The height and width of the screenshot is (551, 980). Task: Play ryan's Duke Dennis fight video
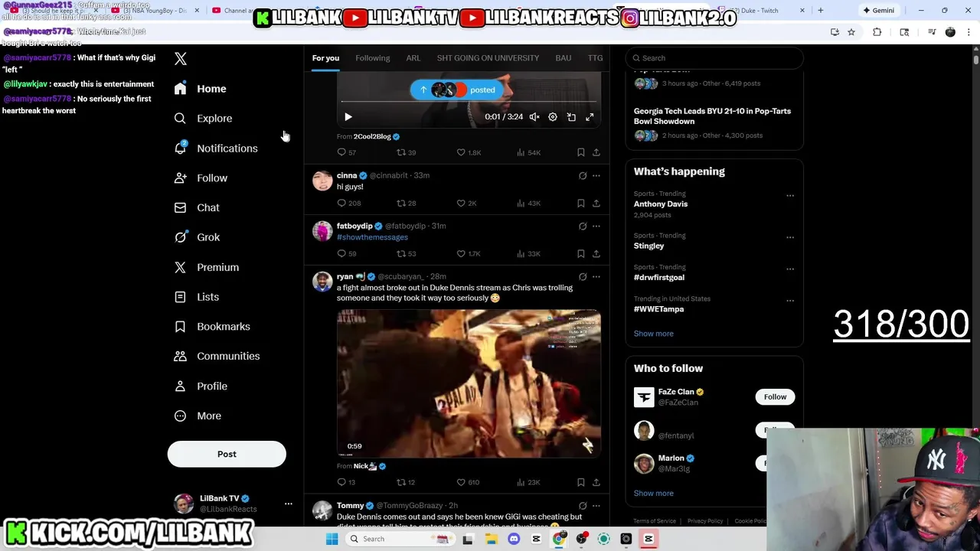pyautogui.click(x=469, y=383)
